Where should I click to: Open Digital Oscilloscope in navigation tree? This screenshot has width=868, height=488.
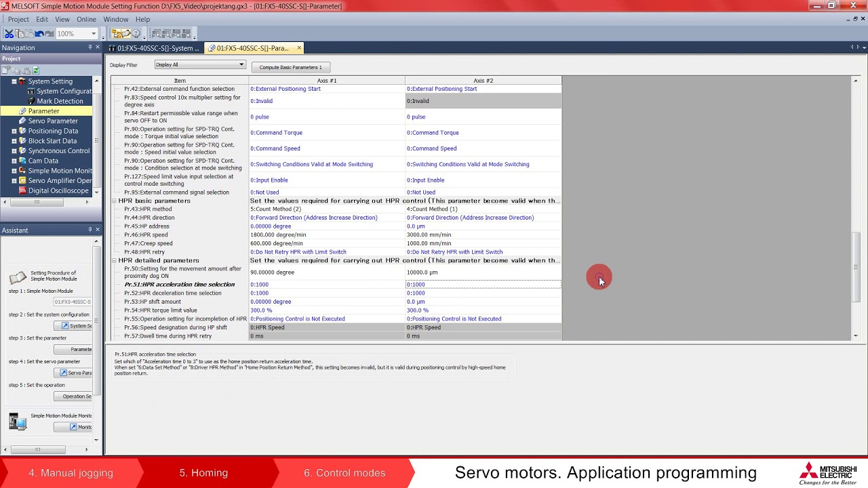pyautogui.click(x=58, y=190)
